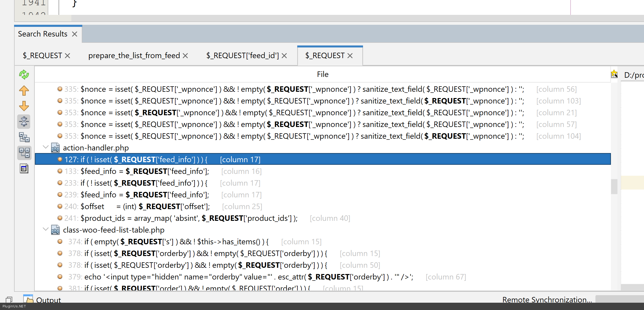Screen dimensions: 644x310
Task: Toggle the folder tree view button
Action: point(24,137)
